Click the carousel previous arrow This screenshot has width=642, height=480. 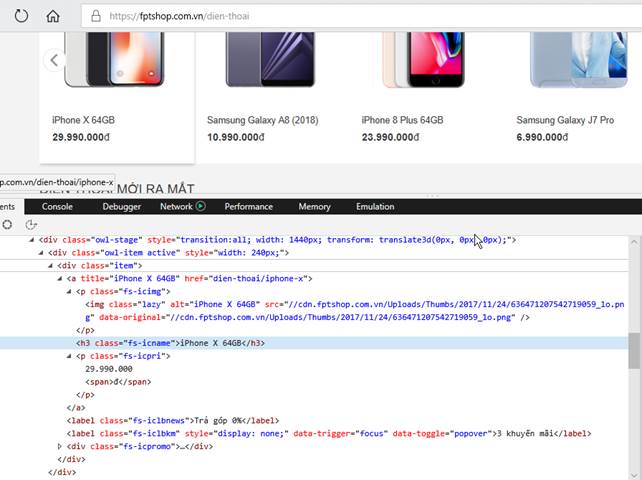[x=54, y=60]
